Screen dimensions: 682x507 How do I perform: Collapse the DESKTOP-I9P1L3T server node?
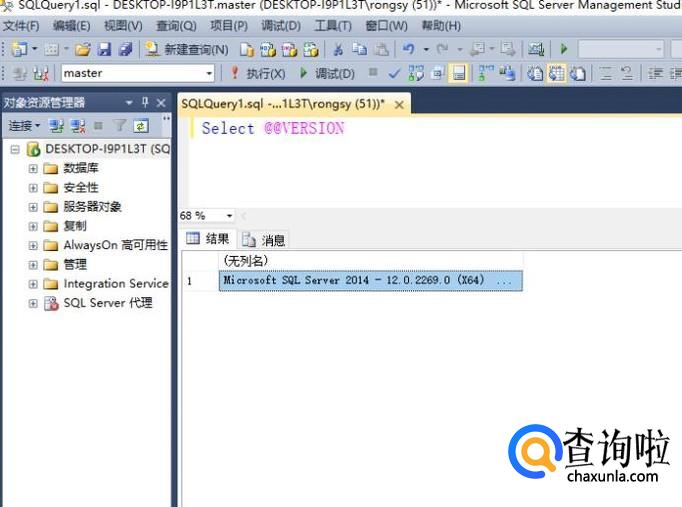(15, 150)
